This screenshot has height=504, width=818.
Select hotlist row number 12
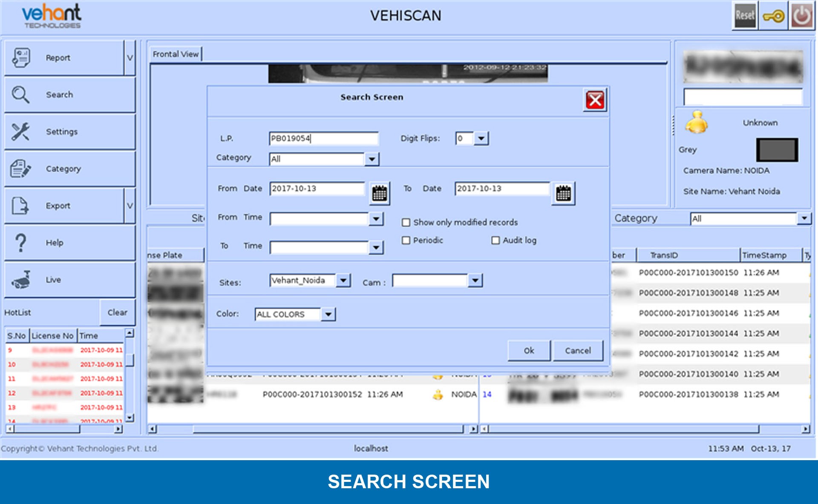click(x=65, y=393)
